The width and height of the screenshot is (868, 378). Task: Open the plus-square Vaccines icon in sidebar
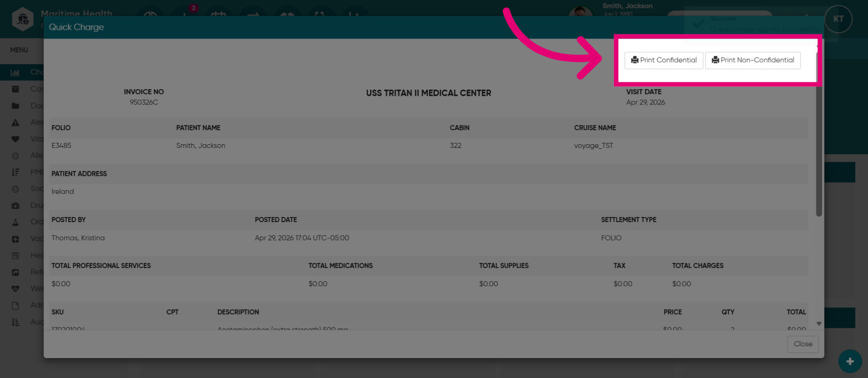[15, 239]
